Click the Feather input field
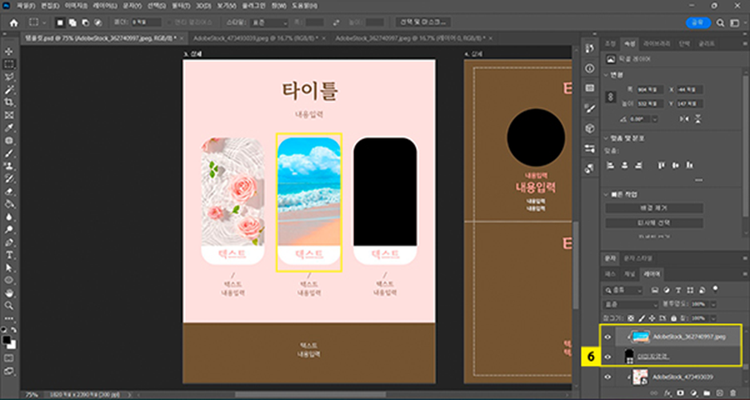Screen dimensions: 750x400 [x=145, y=22]
